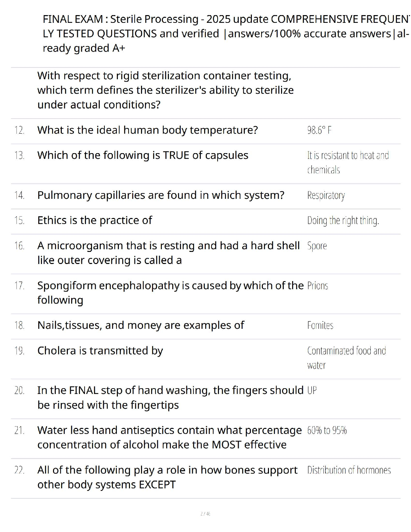This screenshot has width=411, height=532.
Task: Click the answer Spore
Action: point(317,246)
